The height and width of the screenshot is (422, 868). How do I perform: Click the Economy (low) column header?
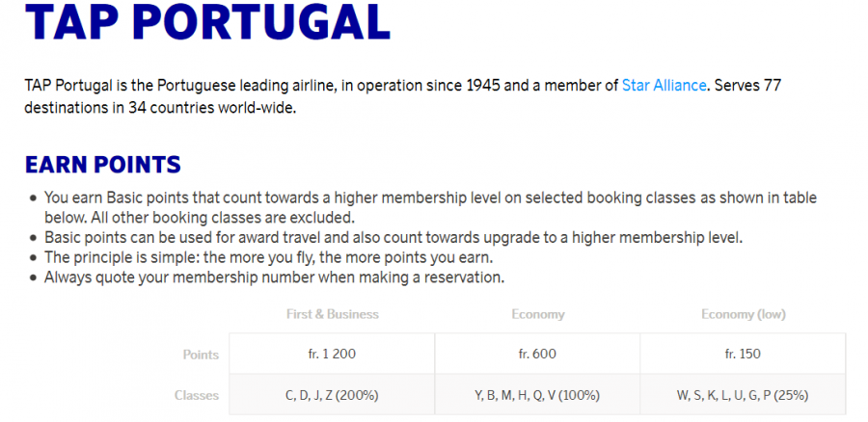(743, 314)
